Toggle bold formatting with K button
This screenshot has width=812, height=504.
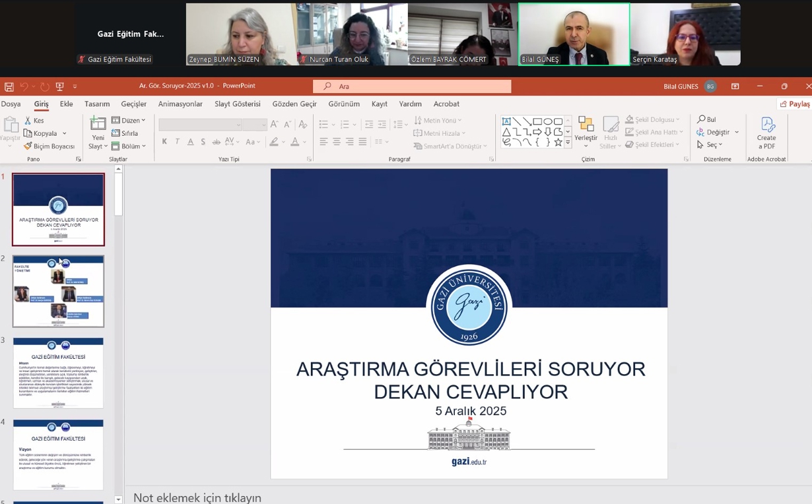[x=164, y=142]
